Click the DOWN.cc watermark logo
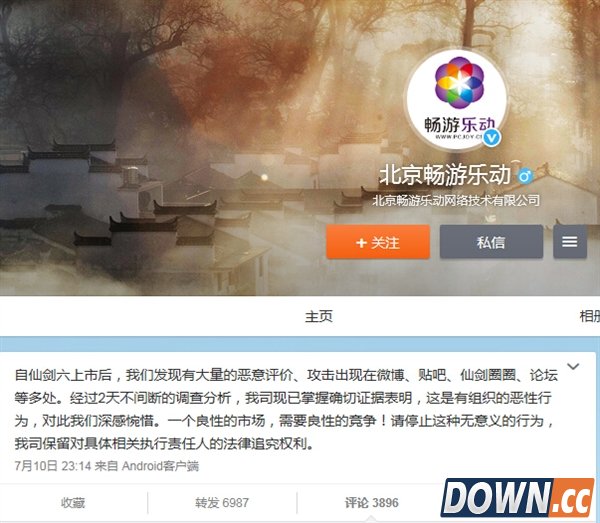 pyautogui.click(x=517, y=497)
